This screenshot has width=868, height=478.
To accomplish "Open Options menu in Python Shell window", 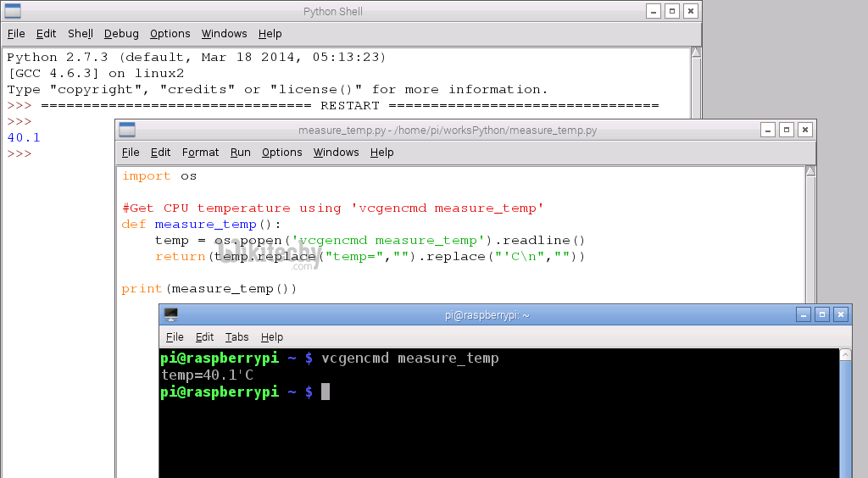I will coord(170,34).
